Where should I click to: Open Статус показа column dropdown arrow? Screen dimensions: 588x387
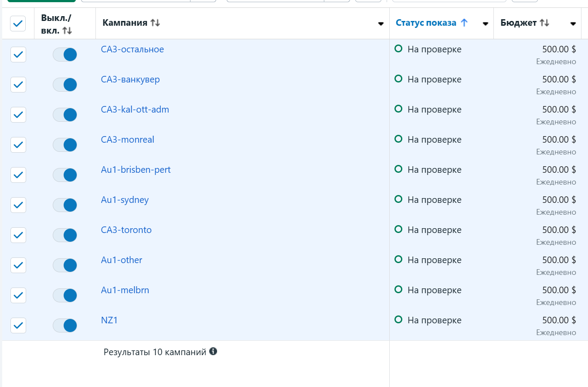(x=486, y=24)
